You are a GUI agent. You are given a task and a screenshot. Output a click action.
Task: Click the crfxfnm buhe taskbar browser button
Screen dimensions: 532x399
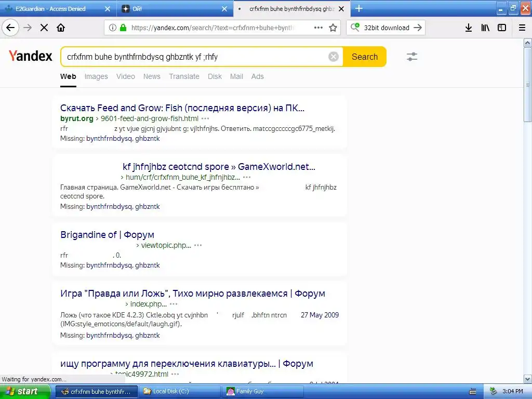point(97,392)
